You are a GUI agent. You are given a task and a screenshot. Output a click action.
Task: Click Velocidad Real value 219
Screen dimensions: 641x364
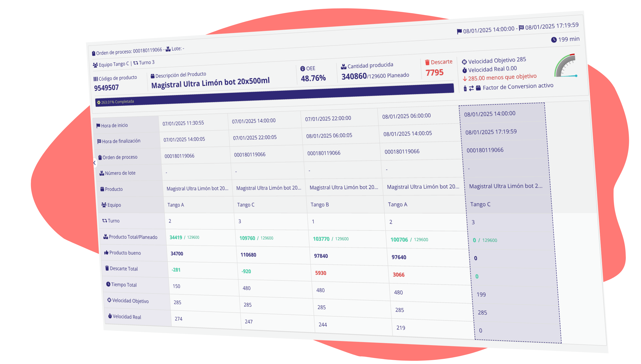pos(401,328)
